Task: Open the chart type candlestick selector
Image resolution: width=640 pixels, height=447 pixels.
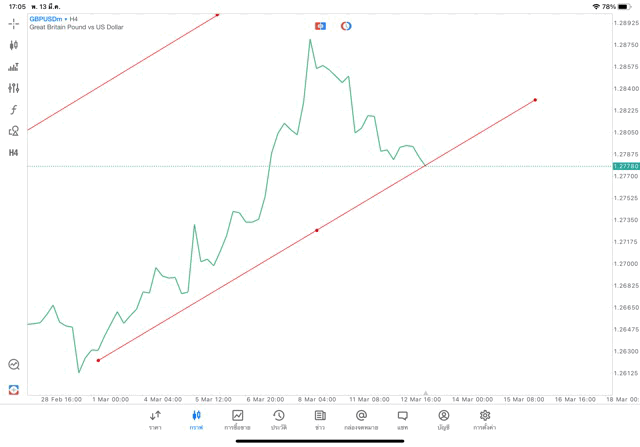Action: click(14, 45)
